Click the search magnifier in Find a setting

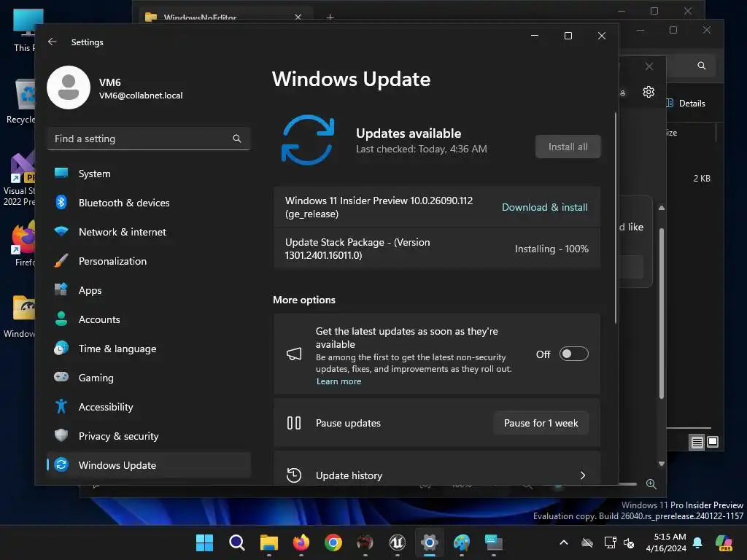point(237,139)
